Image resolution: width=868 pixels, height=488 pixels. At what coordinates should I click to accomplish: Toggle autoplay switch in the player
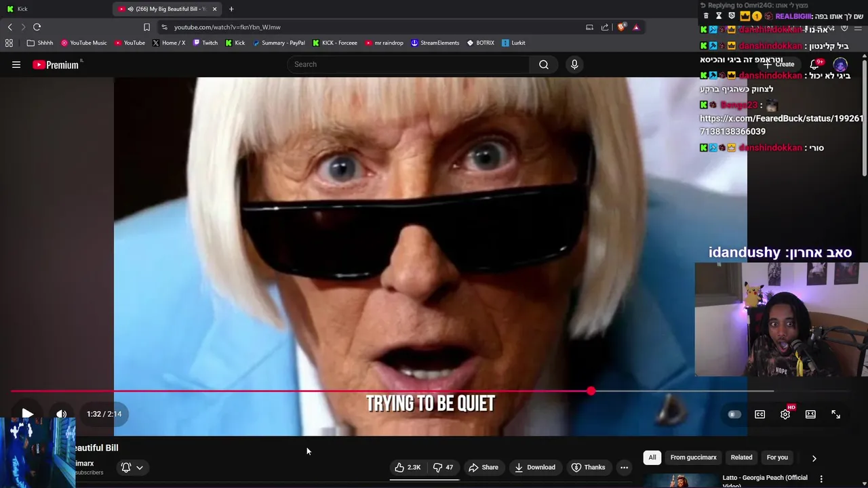[x=734, y=414]
